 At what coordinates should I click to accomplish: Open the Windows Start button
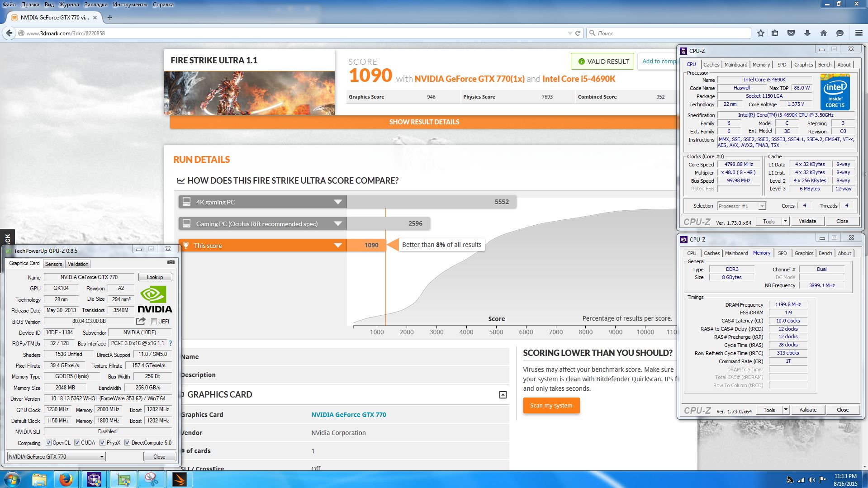(x=12, y=479)
